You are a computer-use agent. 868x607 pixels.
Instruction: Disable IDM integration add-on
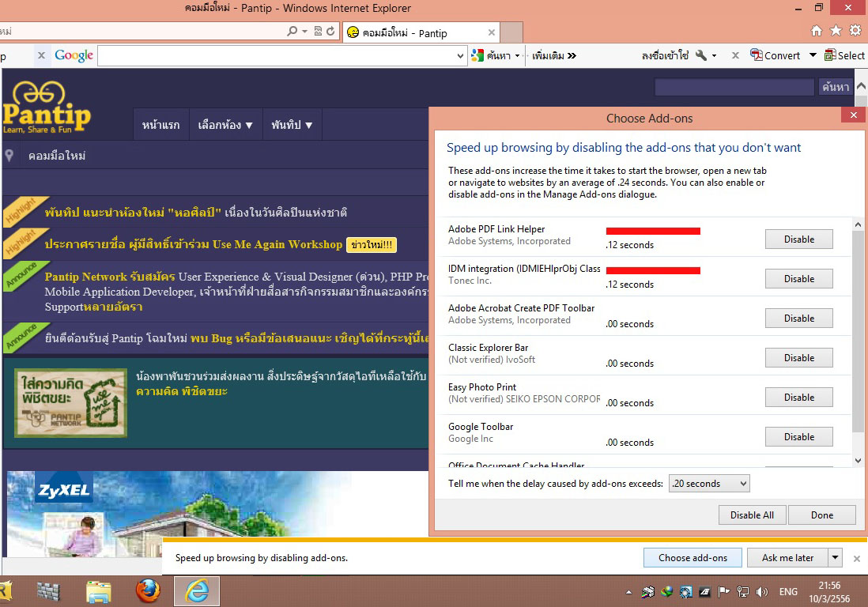pos(798,278)
